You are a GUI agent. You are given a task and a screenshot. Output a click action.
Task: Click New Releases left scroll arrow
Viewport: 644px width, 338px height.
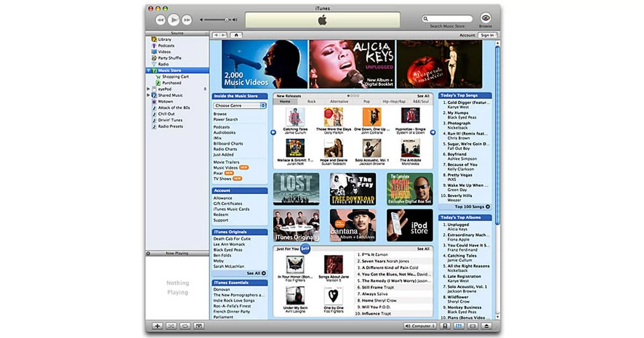(273, 132)
